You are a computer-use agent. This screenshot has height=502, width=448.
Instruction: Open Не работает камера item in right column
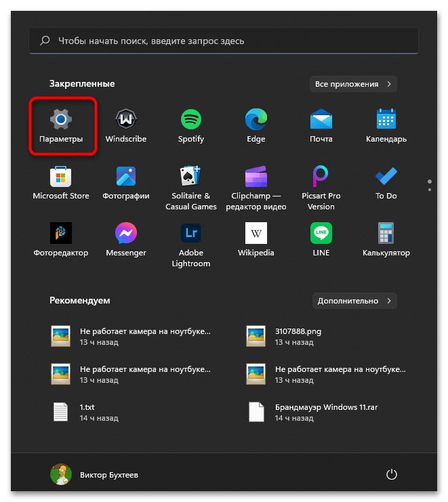(327, 374)
